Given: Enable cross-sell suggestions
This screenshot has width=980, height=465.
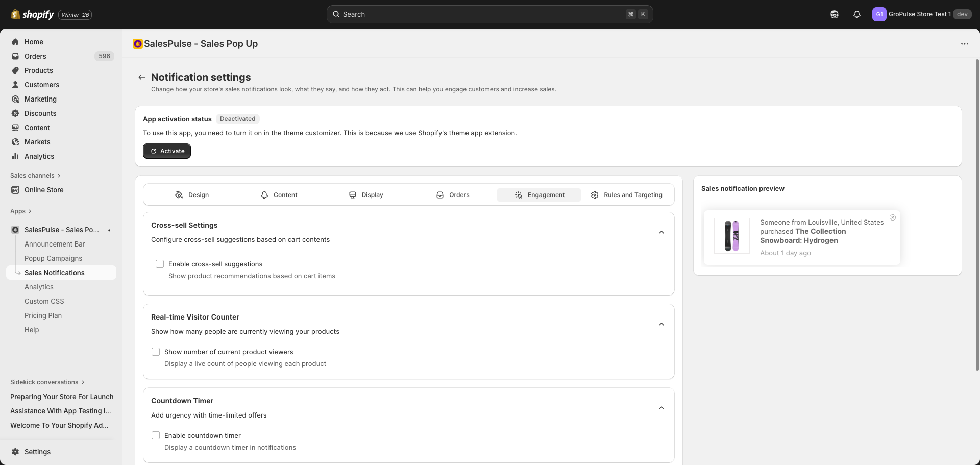Looking at the screenshot, I should point(160,264).
